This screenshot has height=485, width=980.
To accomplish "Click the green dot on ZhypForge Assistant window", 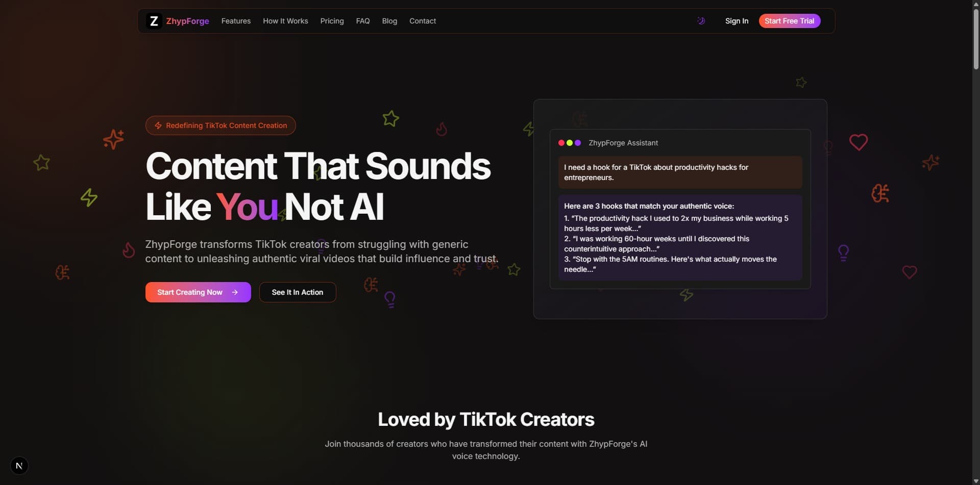I will coord(569,143).
